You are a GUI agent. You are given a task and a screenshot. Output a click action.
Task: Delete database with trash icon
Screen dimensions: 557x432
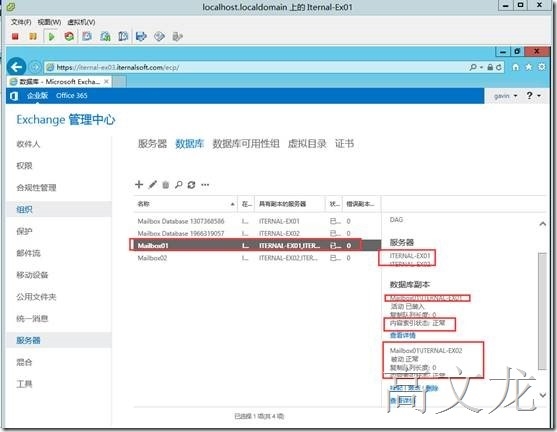[x=166, y=185]
